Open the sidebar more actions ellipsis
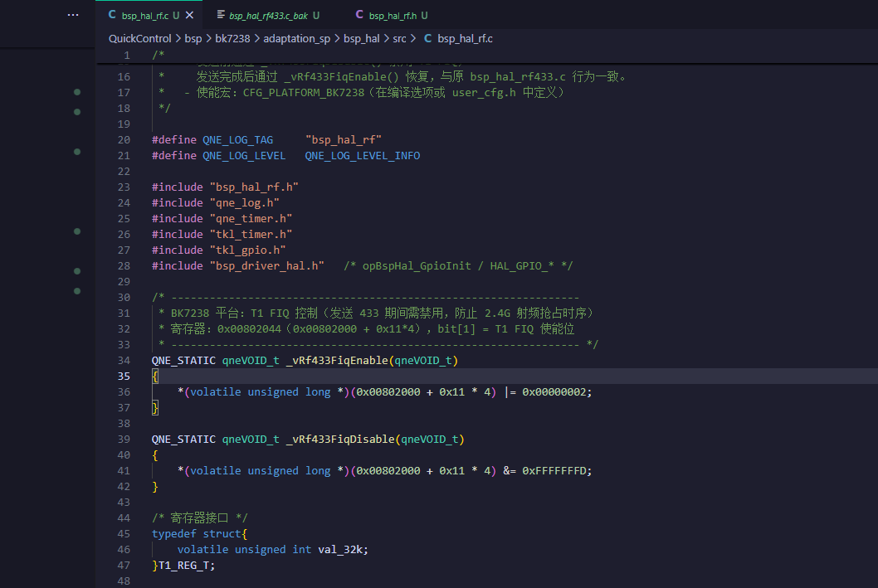 tap(73, 15)
